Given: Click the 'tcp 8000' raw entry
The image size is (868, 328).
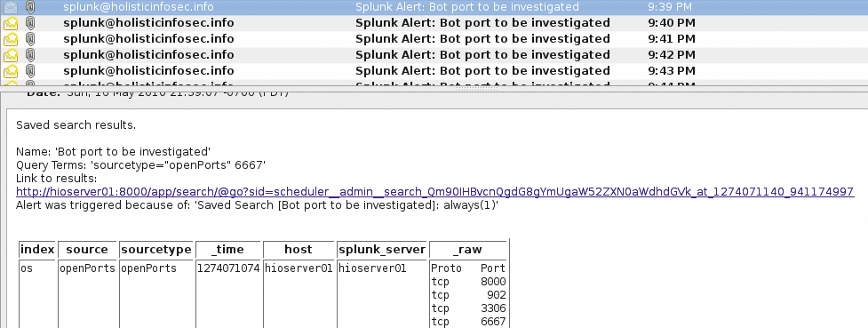Looking at the screenshot, I should coord(468,282).
